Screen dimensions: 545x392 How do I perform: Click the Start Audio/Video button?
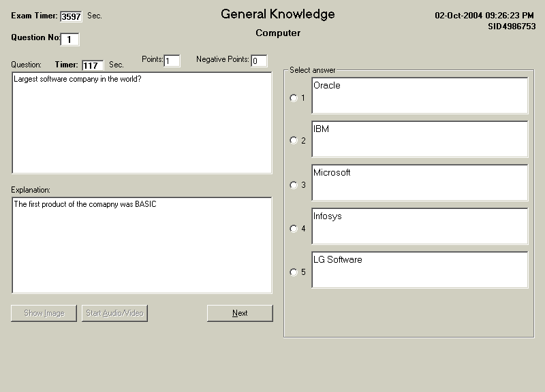coord(114,313)
